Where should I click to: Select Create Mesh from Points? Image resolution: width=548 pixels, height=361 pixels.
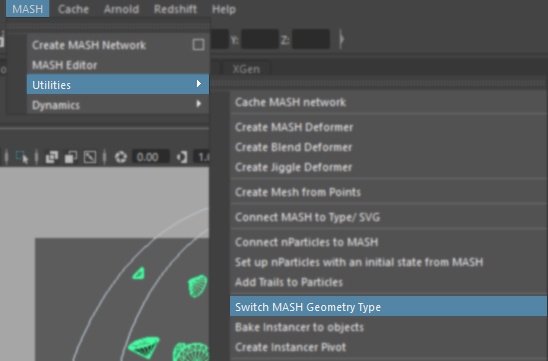pos(388,192)
